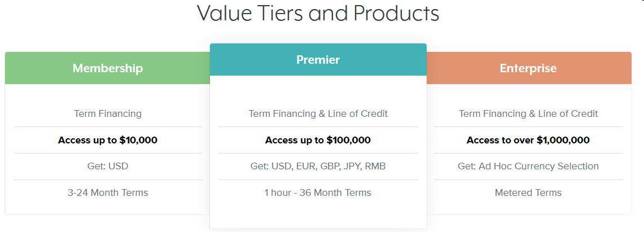Select Access to over $1,000,000 text

tap(528, 140)
